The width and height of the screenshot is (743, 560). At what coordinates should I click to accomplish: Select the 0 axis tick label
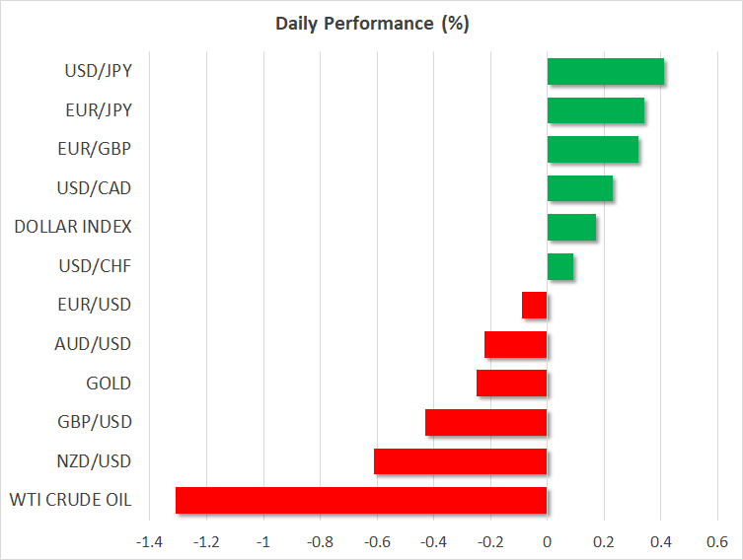click(547, 542)
